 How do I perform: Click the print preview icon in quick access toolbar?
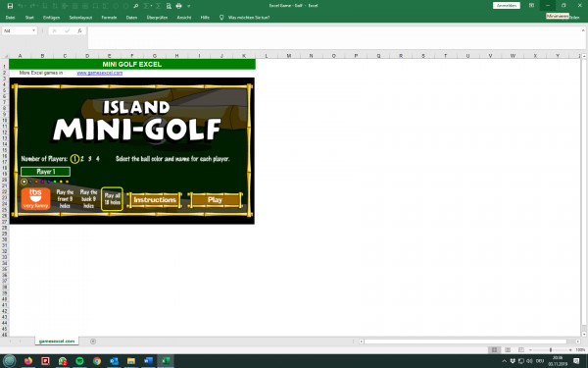(169, 6)
